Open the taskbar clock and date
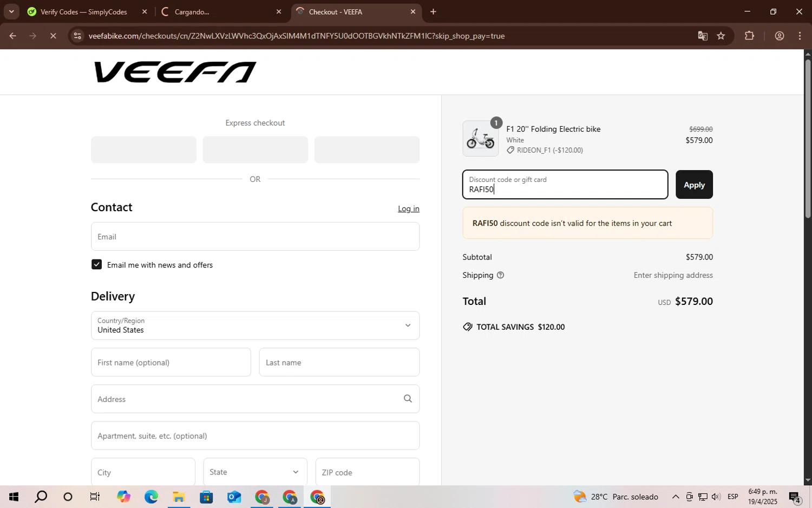The width and height of the screenshot is (812, 508). 763,497
